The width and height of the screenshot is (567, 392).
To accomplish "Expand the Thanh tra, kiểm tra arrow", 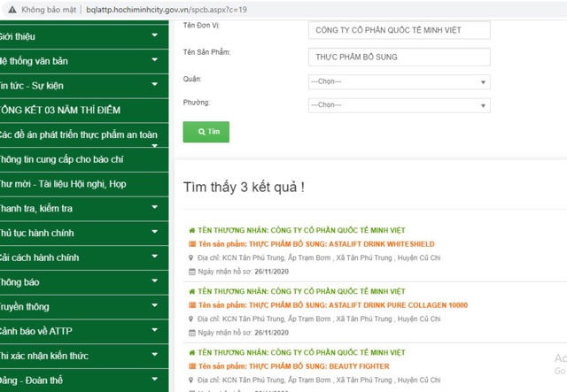I will 155,207.
